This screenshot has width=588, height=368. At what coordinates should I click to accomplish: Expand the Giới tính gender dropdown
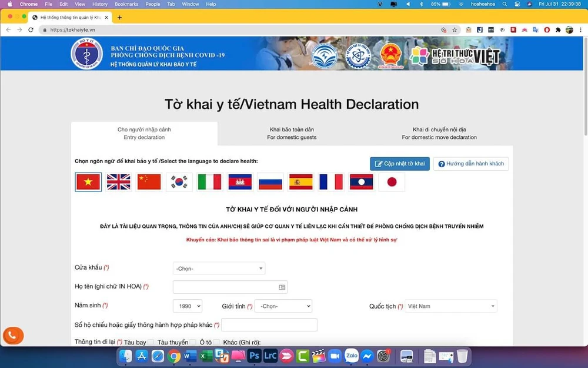pyautogui.click(x=283, y=306)
